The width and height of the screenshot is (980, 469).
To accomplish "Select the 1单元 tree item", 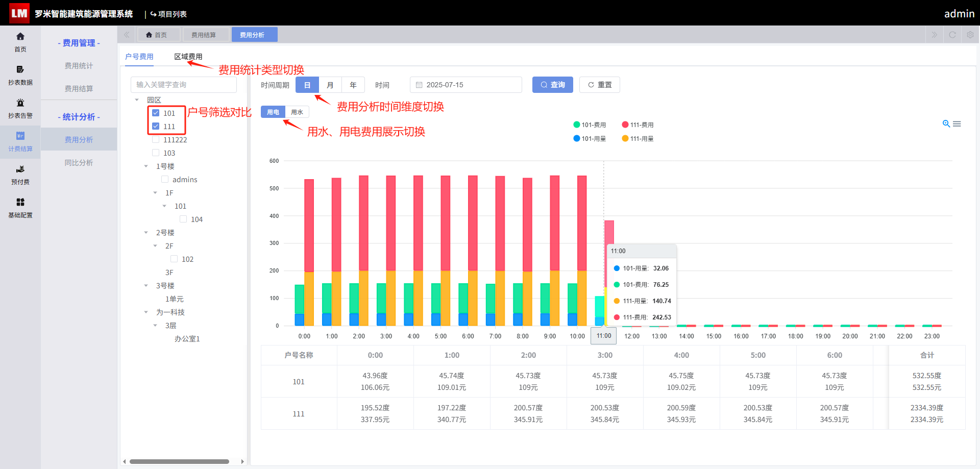I will point(174,299).
